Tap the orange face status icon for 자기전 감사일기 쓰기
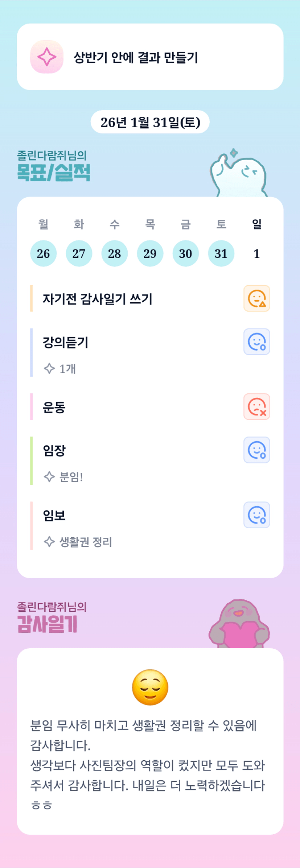The image size is (300, 868). pos(256,298)
